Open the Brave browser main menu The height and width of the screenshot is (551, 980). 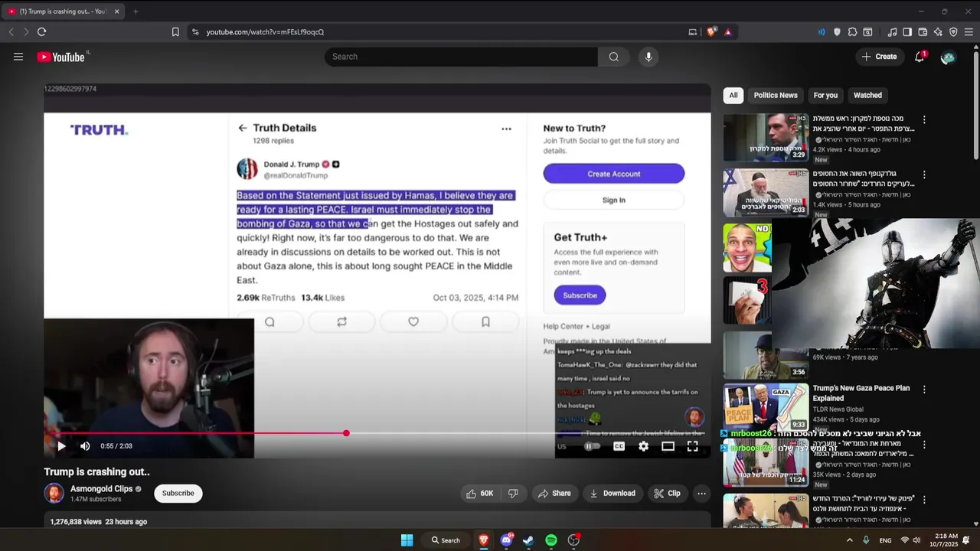[x=969, y=32]
